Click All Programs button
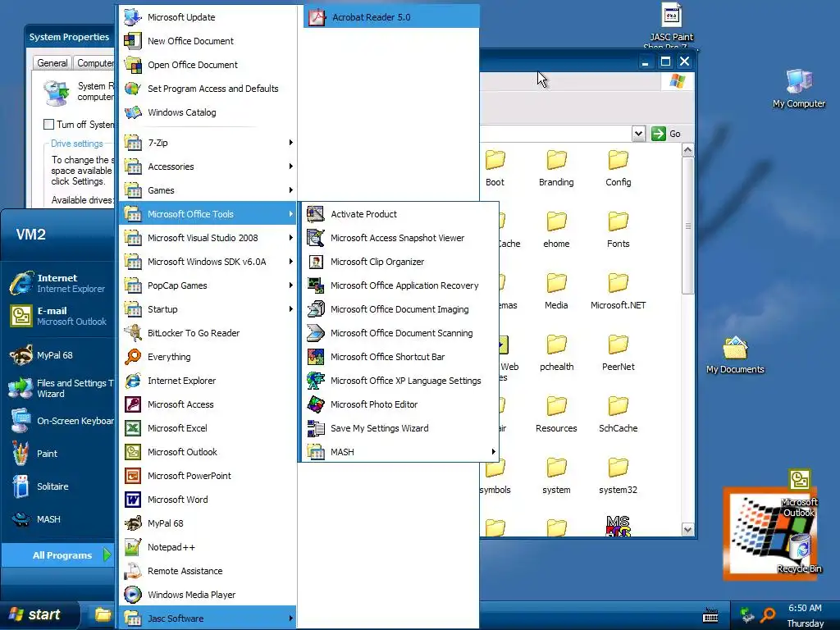The width and height of the screenshot is (840, 630). (58, 555)
